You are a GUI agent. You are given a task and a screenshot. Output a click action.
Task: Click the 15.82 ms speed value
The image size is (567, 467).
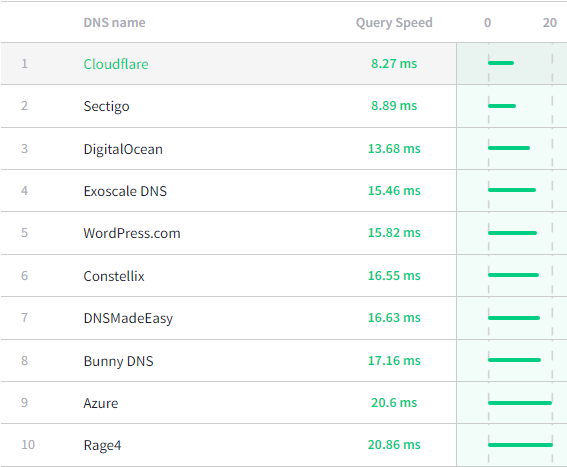pos(394,233)
